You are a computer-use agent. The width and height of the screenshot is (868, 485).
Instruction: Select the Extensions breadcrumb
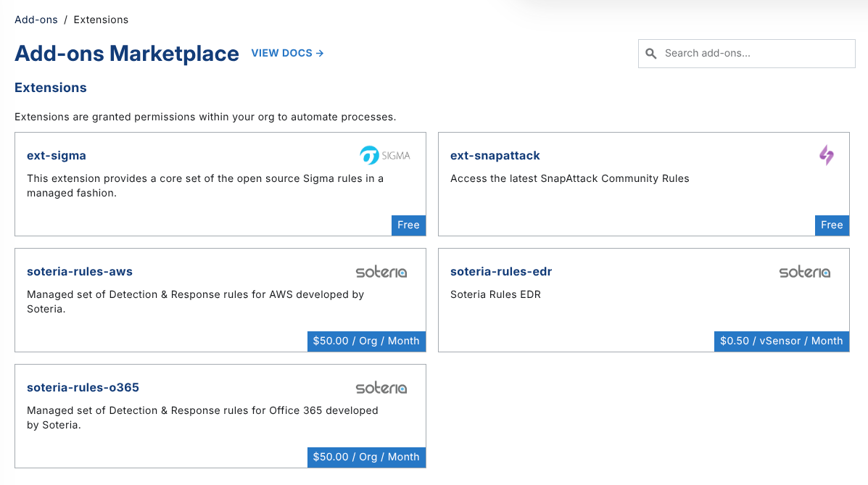point(101,20)
